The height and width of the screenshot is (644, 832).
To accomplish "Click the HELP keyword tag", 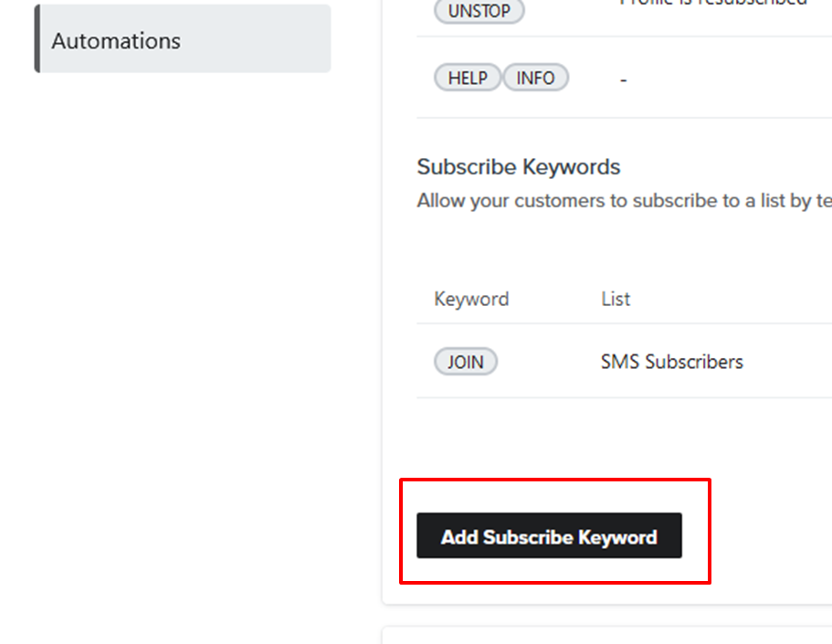I will tap(467, 78).
